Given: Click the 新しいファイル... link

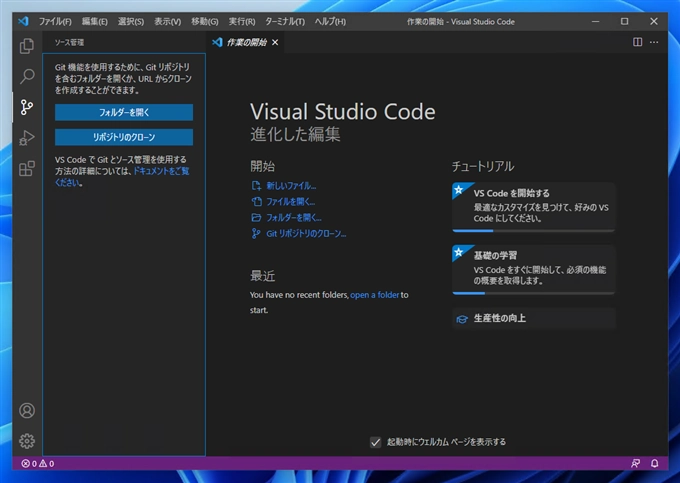Looking at the screenshot, I should (291, 186).
